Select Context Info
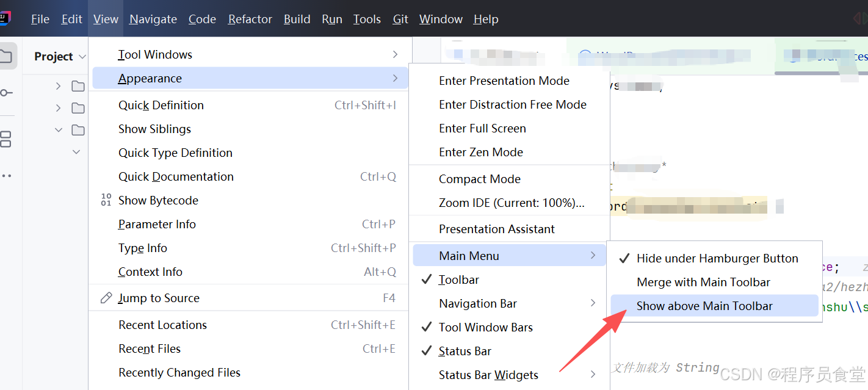 coord(250,272)
